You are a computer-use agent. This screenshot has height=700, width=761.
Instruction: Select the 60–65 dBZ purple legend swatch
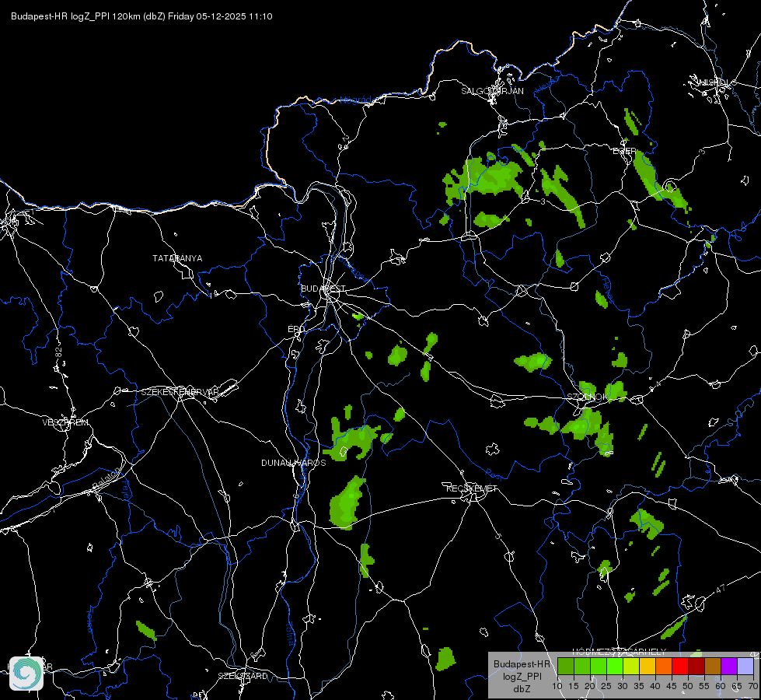coord(729,666)
